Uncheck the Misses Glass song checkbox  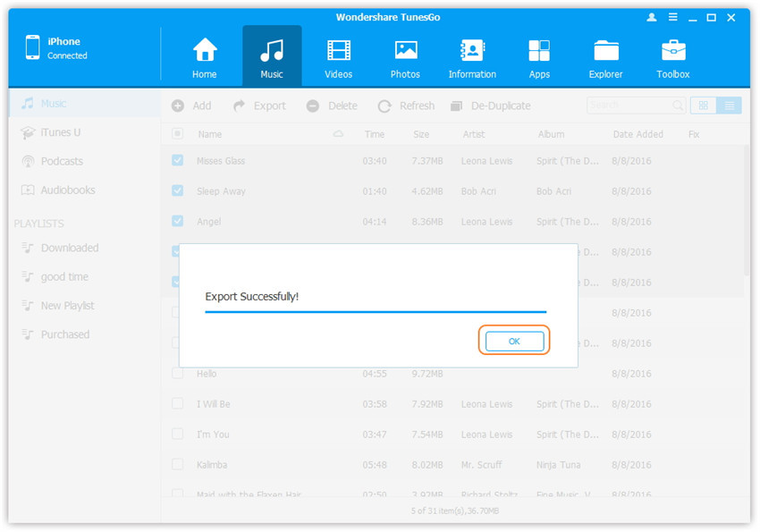pyautogui.click(x=177, y=161)
